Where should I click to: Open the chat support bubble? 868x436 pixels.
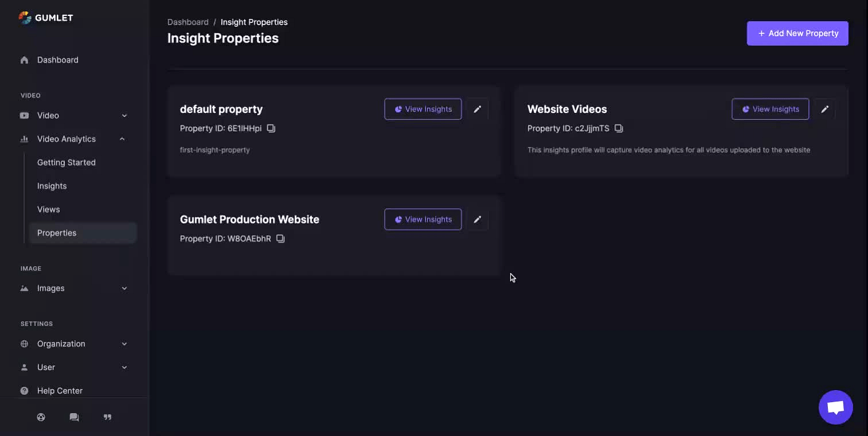pyautogui.click(x=835, y=407)
